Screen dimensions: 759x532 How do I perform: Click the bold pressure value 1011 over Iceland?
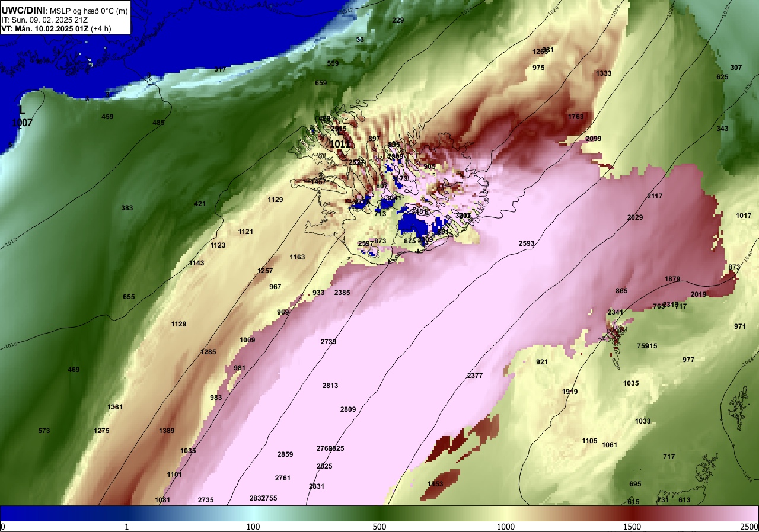[x=340, y=144]
